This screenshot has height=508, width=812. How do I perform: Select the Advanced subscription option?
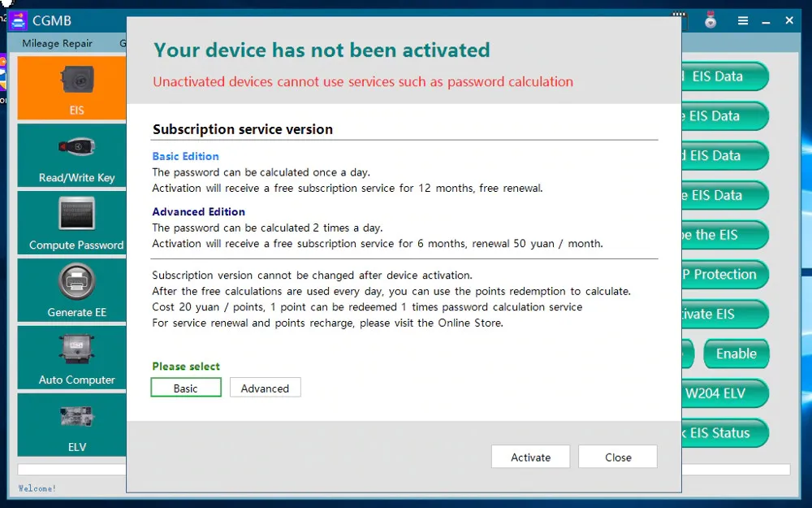(x=266, y=388)
